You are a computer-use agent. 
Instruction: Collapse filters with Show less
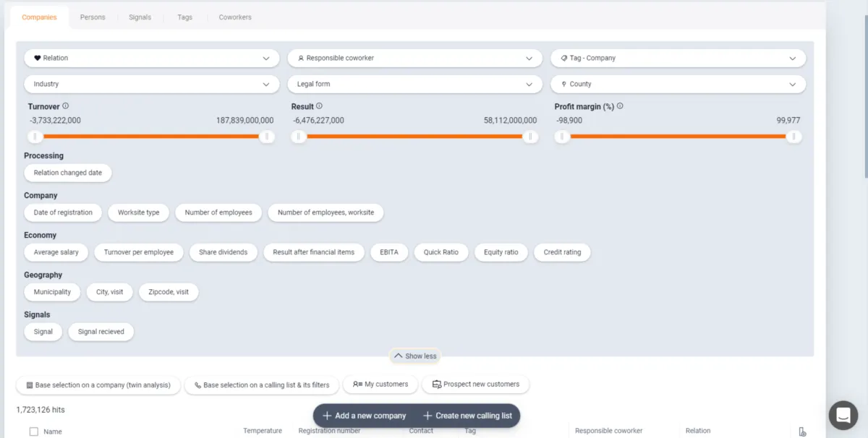pyautogui.click(x=415, y=356)
